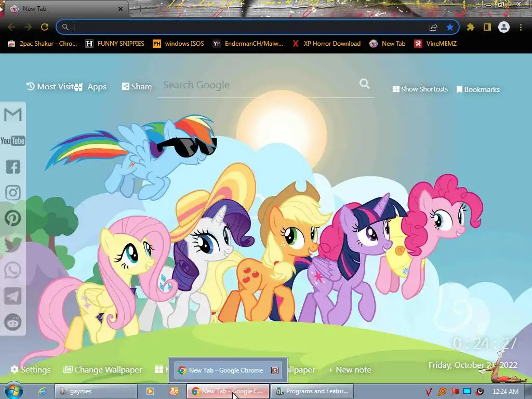The image size is (532, 399).
Task: Launch Internet Explorer from taskbar
Action: point(42,391)
